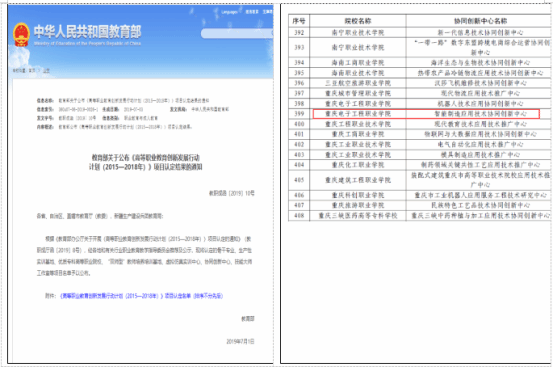Click the document number 教职成函〔2019〕10号
Screen dimensions: 554x367
pos(232,193)
